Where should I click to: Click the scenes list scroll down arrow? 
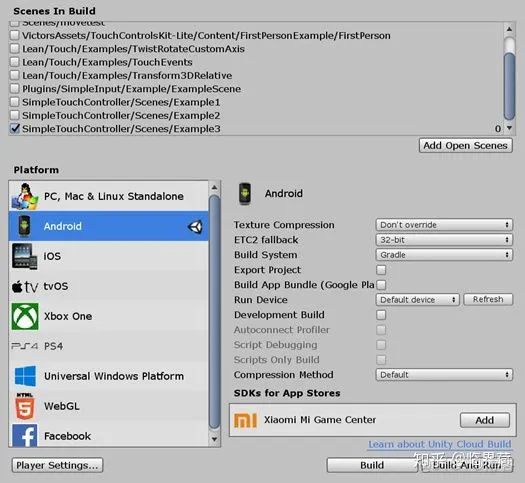point(509,128)
